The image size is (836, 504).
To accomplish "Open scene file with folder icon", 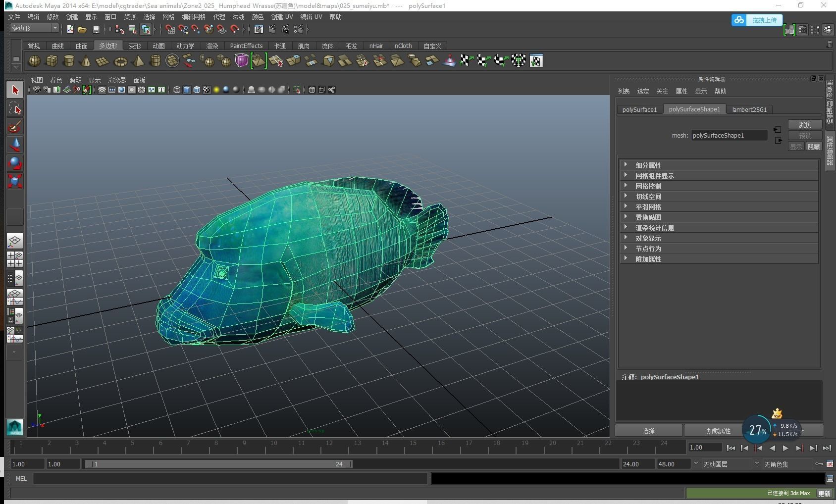I will click(82, 30).
